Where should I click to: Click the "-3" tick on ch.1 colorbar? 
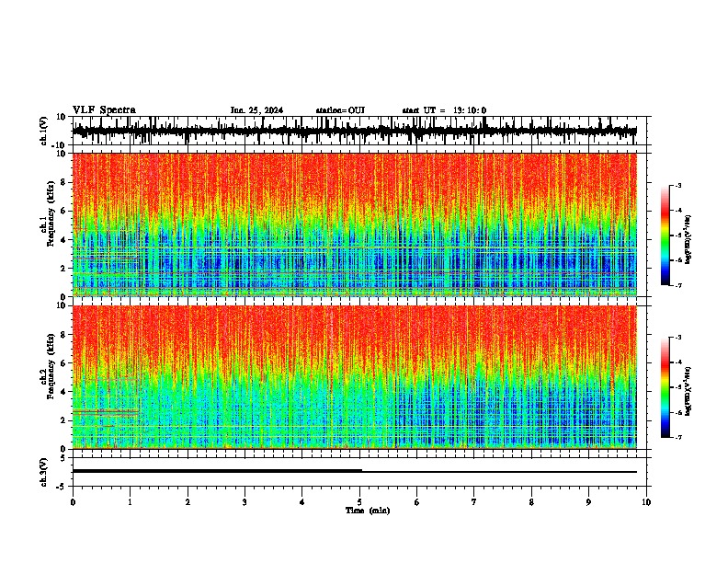[x=678, y=186]
